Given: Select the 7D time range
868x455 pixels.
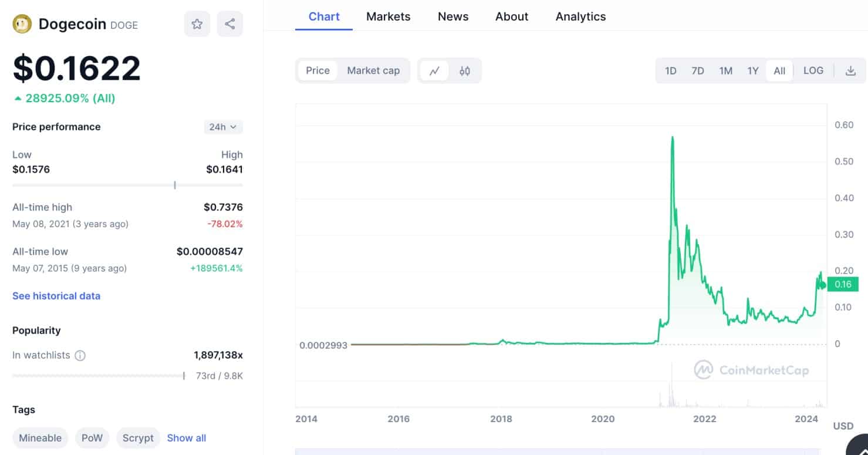Looking at the screenshot, I should tap(698, 71).
